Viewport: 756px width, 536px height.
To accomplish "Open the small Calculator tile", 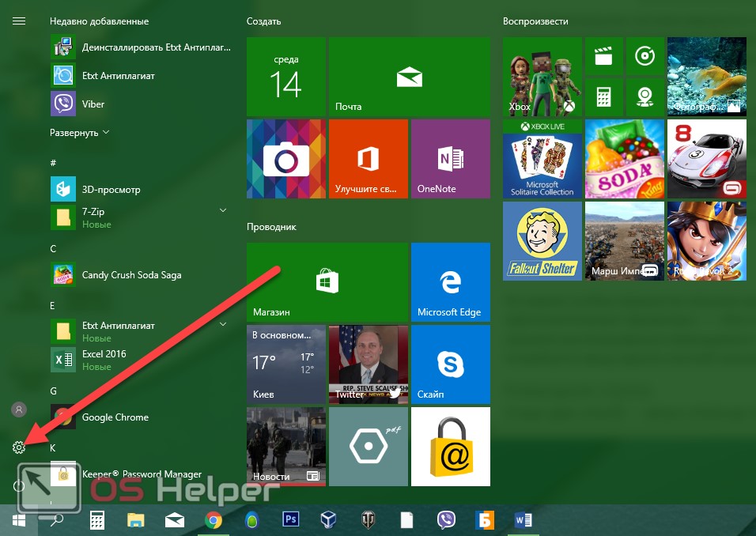I will [x=603, y=96].
